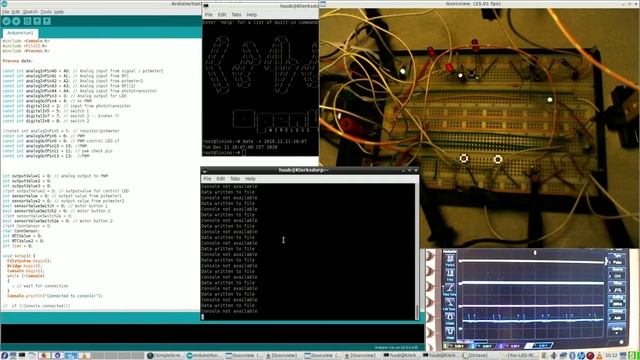Open Tabs menu in lower terminal window

235,178
